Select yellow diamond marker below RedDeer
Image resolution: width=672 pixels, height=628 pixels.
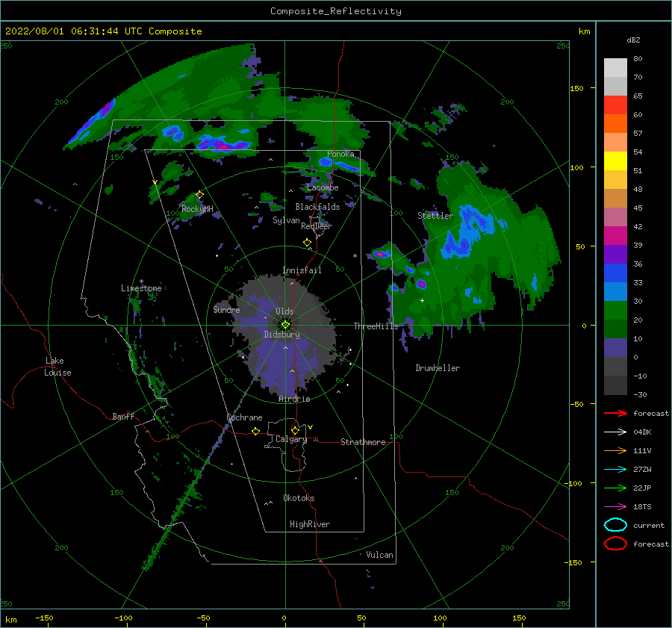click(308, 243)
